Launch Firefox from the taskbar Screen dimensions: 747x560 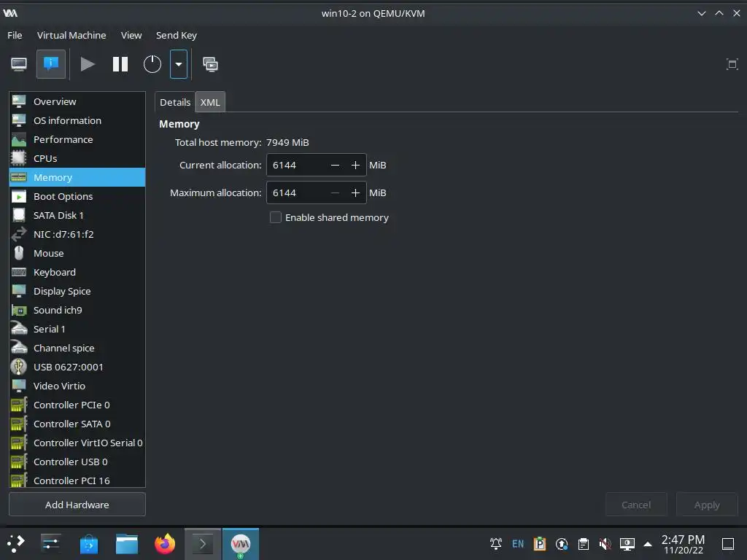click(x=165, y=543)
